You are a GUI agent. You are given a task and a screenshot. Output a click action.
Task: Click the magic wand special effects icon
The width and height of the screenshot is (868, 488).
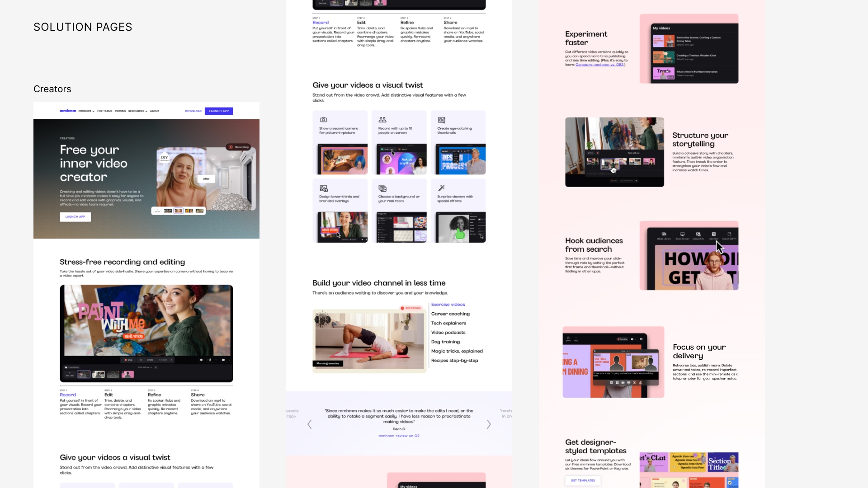(x=441, y=188)
